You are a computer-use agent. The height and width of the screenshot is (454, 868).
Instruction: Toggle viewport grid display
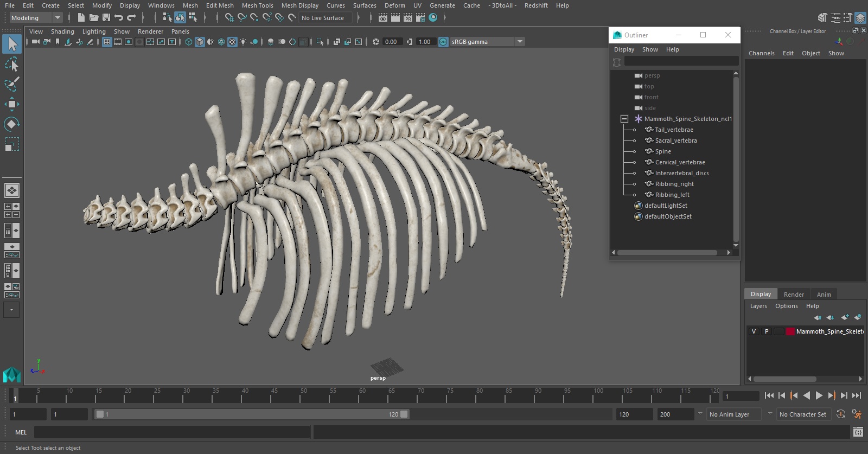point(107,42)
